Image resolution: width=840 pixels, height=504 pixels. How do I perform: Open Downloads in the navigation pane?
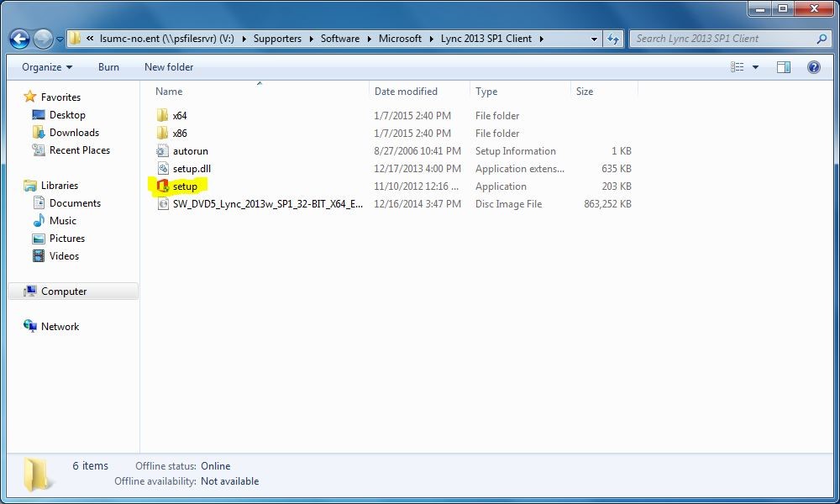point(74,132)
